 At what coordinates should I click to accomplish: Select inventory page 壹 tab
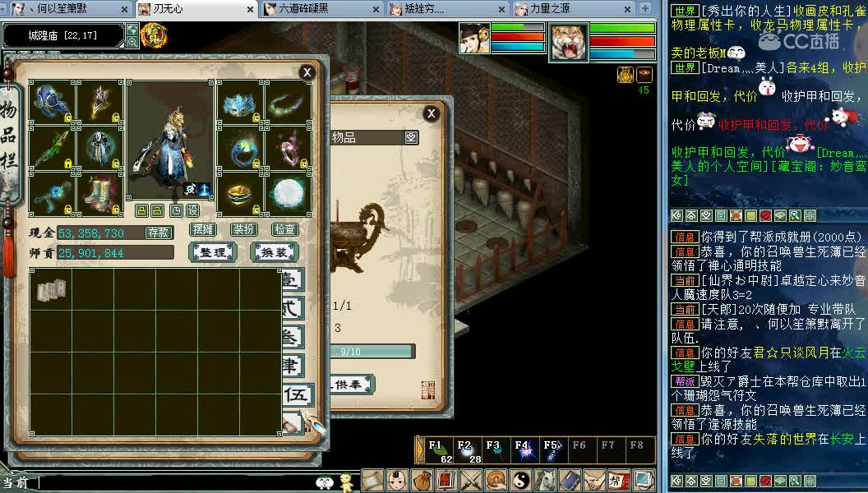coord(293,280)
